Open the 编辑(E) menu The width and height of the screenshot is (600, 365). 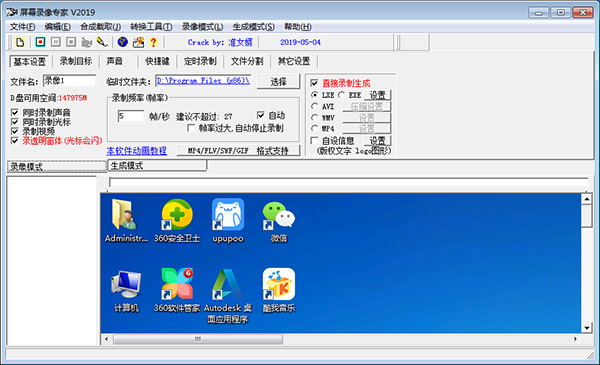click(x=57, y=27)
